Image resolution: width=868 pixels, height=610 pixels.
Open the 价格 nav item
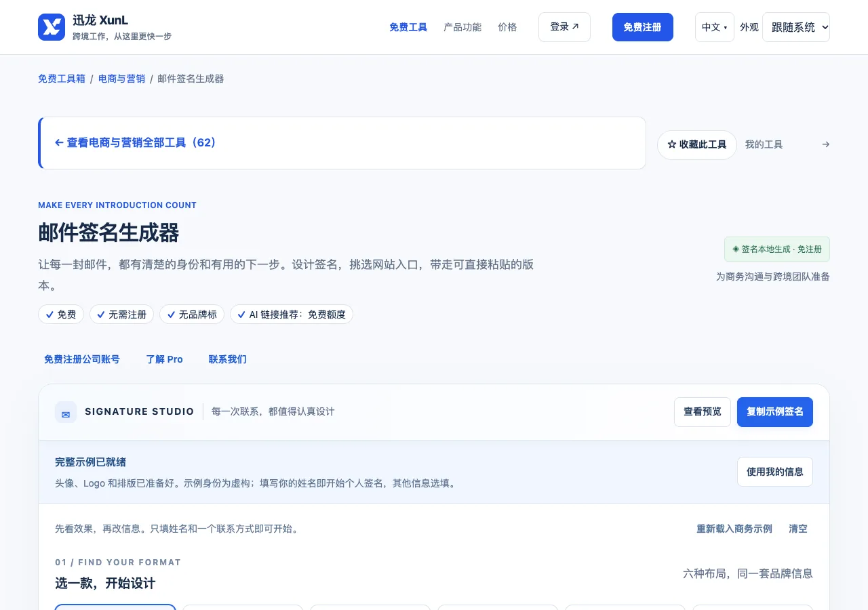507,27
